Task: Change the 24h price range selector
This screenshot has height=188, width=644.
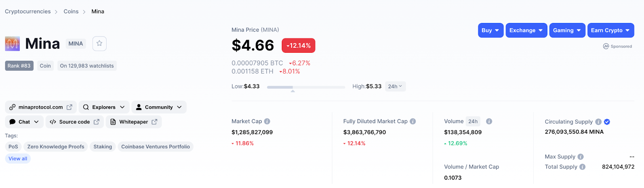Action: coord(395,87)
